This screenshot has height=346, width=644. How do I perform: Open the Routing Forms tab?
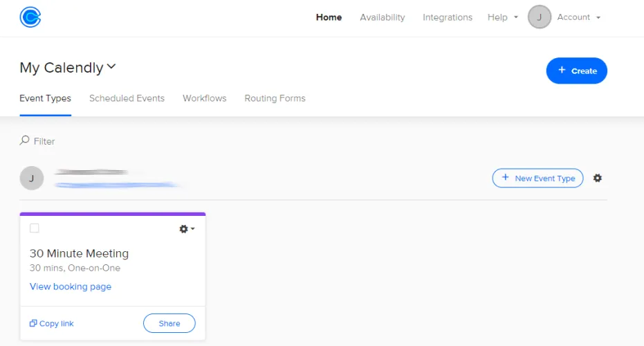(275, 98)
